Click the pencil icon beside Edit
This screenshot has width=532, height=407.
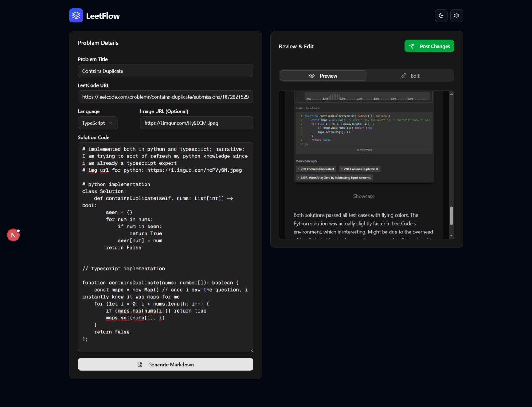(403, 76)
